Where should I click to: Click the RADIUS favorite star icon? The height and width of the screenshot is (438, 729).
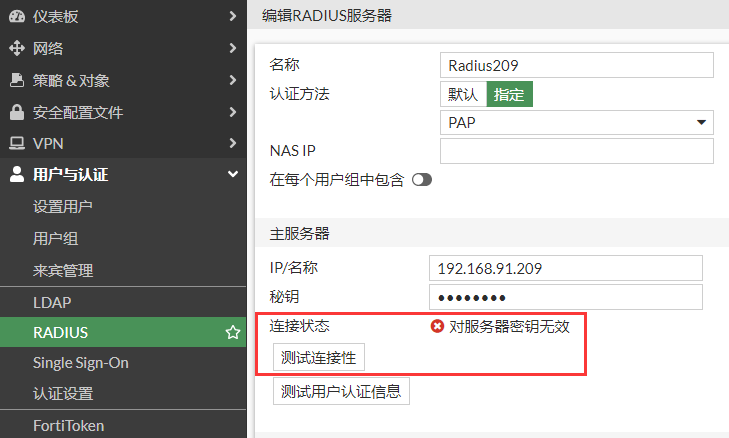(232, 332)
